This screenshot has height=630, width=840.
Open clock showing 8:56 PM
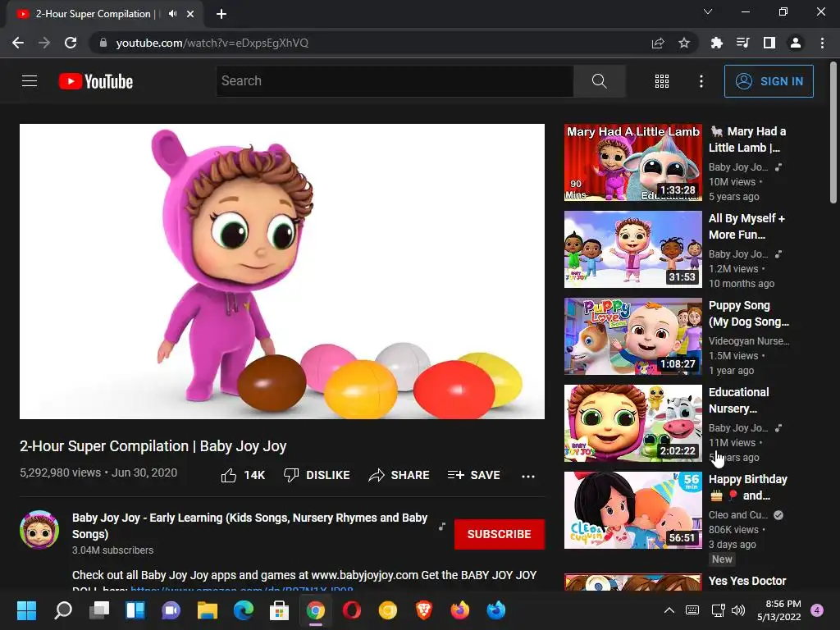[778, 610]
